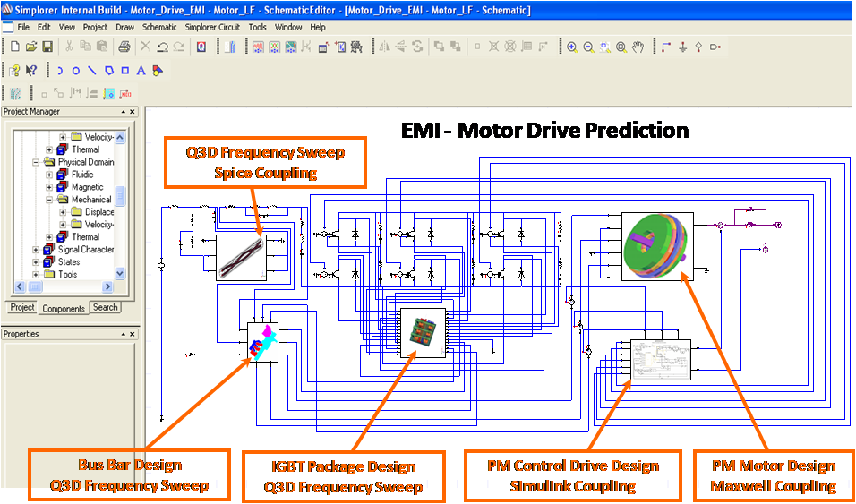Viewport: 856px width, 504px height.
Task: Click the New document toolbar icon
Action: coord(15,47)
